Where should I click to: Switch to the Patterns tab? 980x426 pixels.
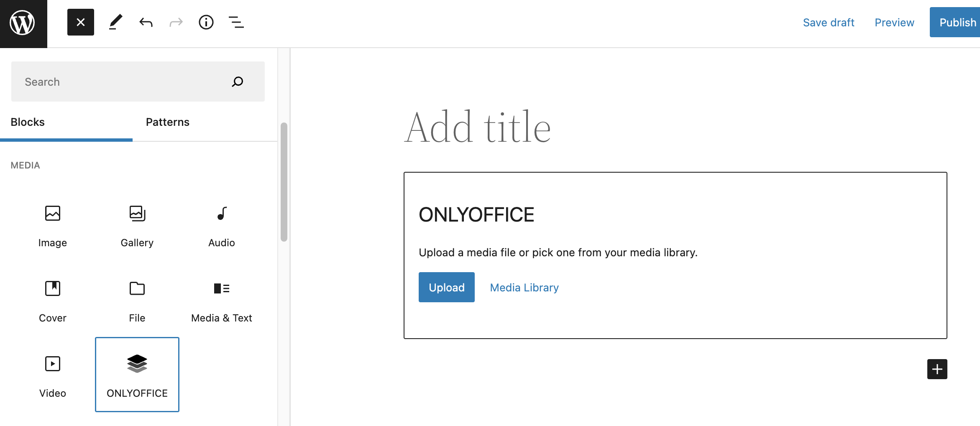(167, 122)
